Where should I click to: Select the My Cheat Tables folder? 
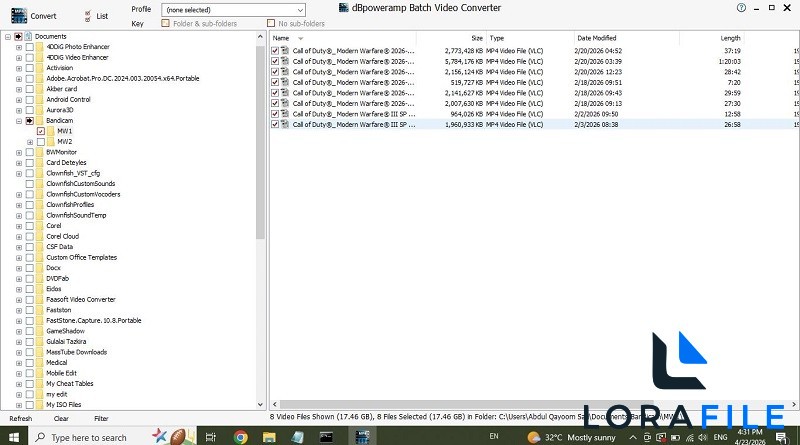(x=69, y=384)
